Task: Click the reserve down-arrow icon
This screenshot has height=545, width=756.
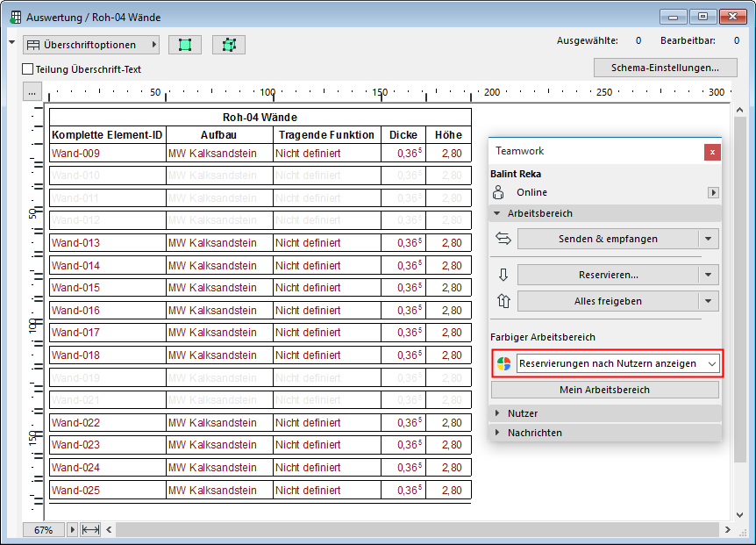Action: pyautogui.click(x=503, y=275)
